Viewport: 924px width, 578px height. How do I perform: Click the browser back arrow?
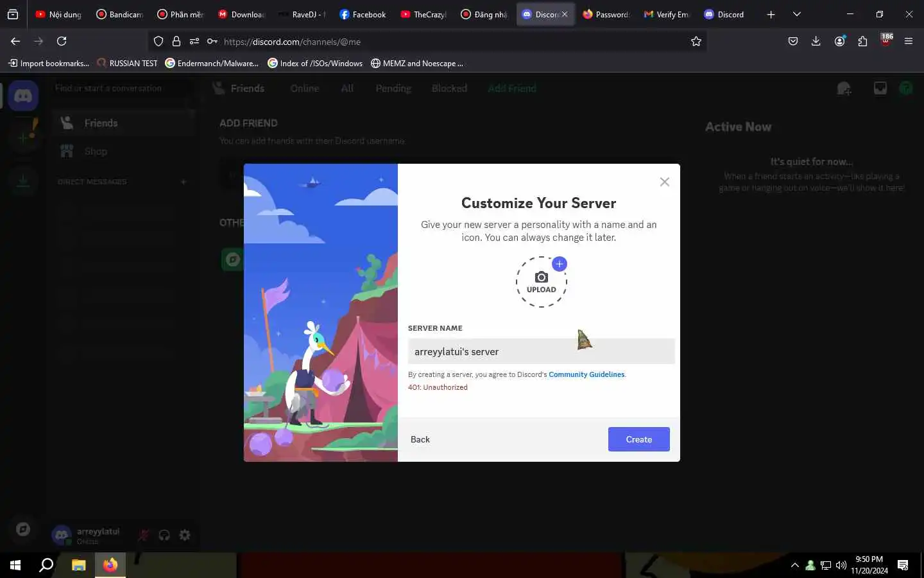tap(15, 41)
